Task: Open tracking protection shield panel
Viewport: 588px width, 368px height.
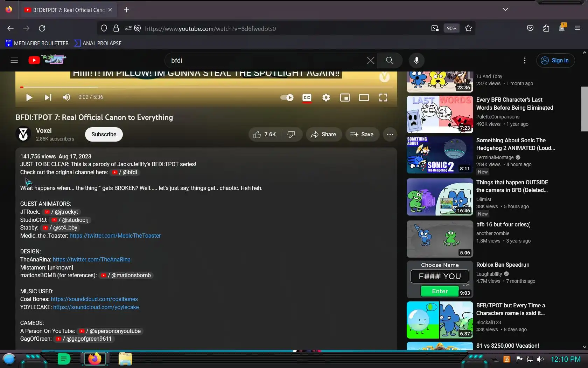Action: point(104,28)
